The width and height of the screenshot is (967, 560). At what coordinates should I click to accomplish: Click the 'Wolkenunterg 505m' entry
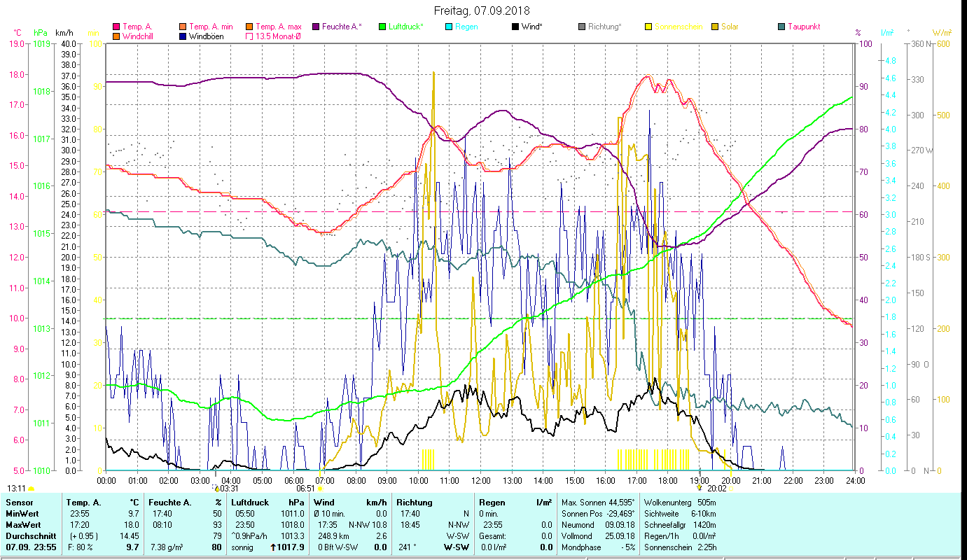point(680,503)
